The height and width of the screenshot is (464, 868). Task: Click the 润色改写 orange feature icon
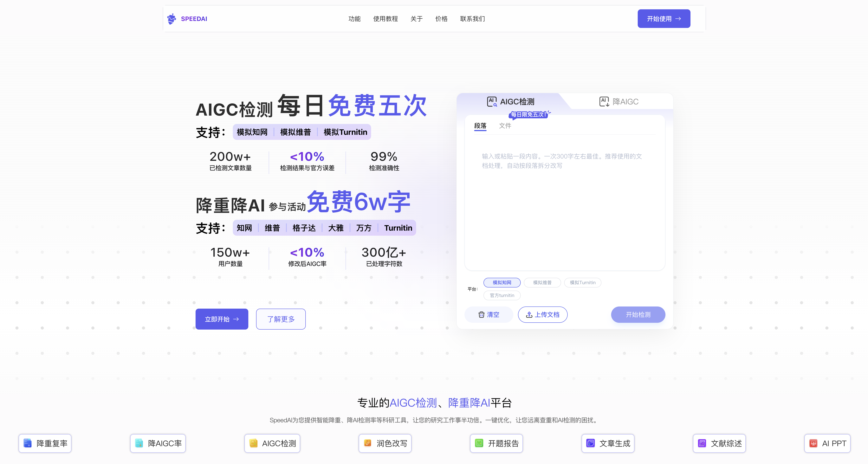(x=368, y=443)
